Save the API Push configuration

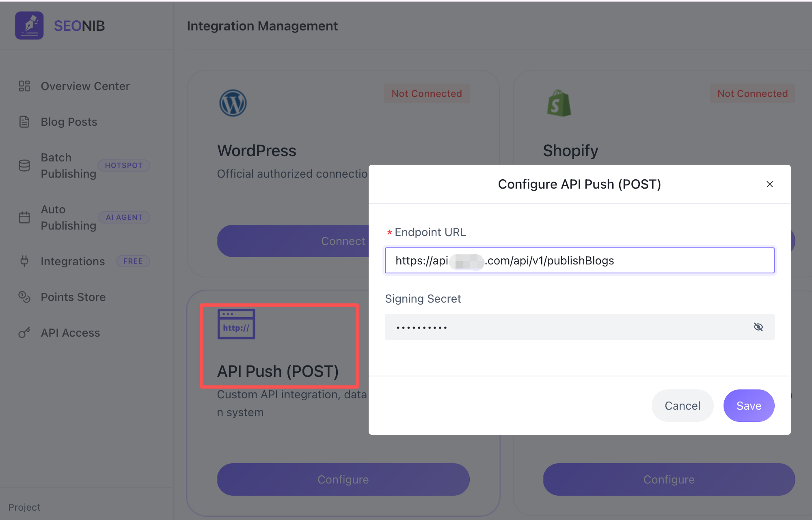[749, 406]
